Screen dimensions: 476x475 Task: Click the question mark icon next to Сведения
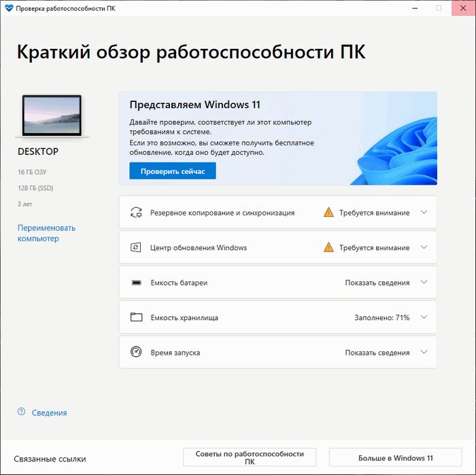point(21,412)
